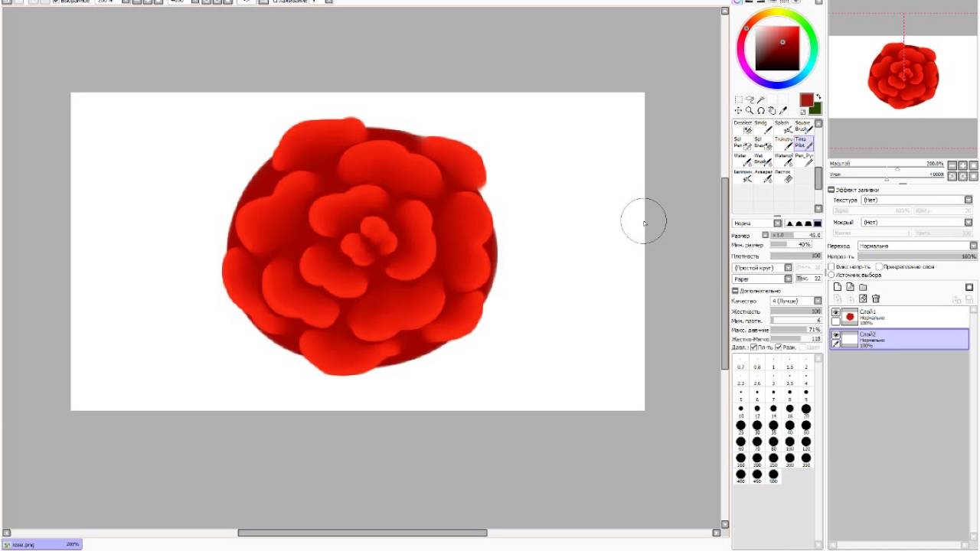The width and height of the screenshot is (980, 551).
Task: Toggle visibility eye of Слой2
Action: (836, 334)
